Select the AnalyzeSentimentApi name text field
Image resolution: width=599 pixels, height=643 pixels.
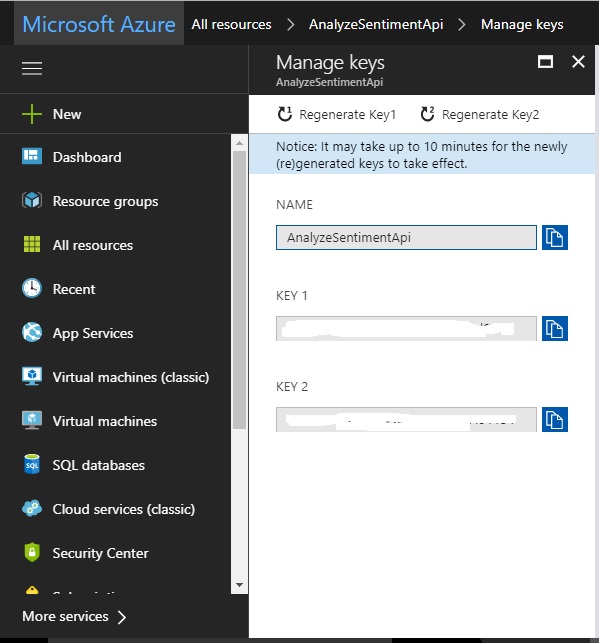[406, 237]
